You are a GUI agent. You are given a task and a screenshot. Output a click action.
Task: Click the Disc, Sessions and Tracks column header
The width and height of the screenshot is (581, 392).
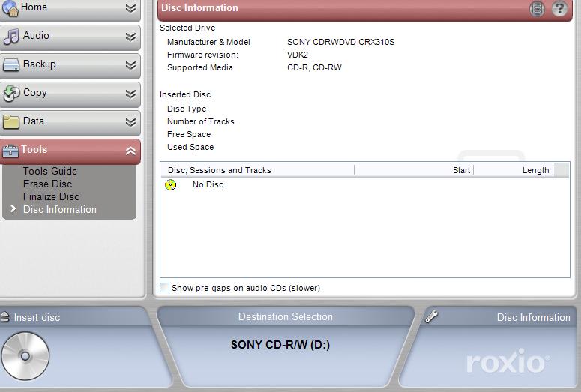pyautogui.click(x=257, y=170)
